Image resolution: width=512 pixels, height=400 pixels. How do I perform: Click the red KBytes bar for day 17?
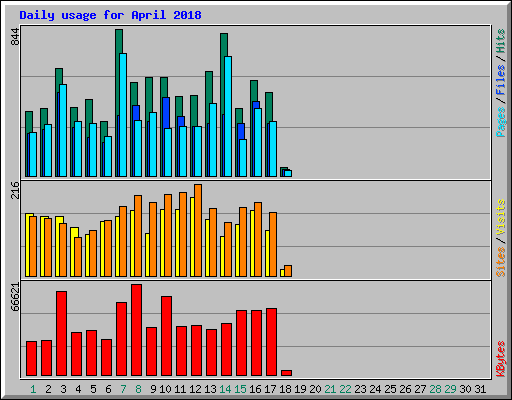tap(272, 342)
